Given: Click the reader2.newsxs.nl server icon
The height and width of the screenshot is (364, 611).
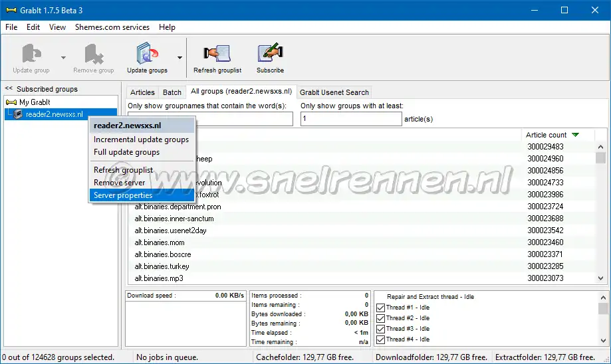Looking at the screenshot, I should coord(17,114).
